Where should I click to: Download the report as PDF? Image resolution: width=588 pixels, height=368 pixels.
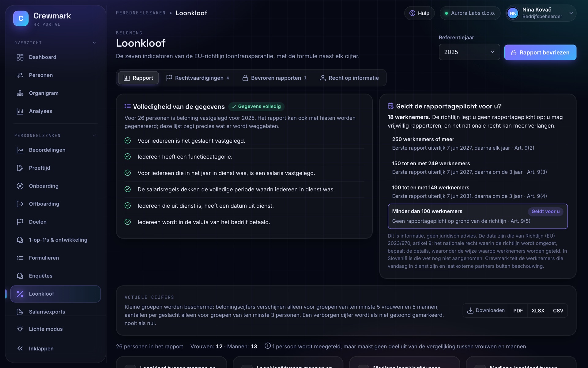pos(518,311)
